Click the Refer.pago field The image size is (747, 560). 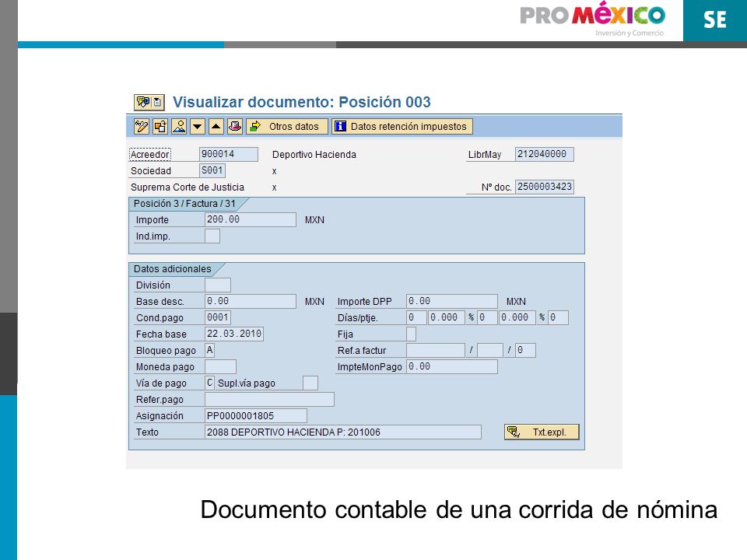pyautogui.click(x=270, y=399)
